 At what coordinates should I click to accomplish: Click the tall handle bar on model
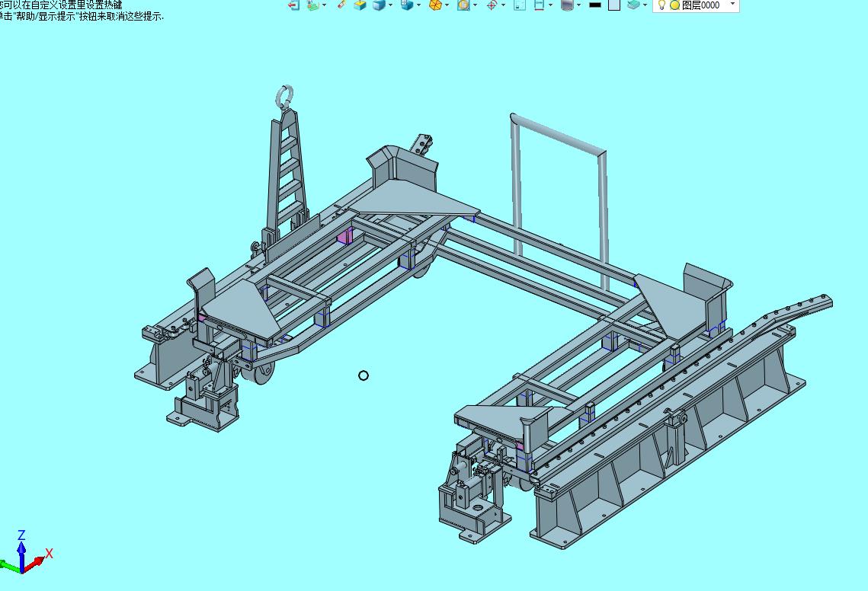pos(559,201)
